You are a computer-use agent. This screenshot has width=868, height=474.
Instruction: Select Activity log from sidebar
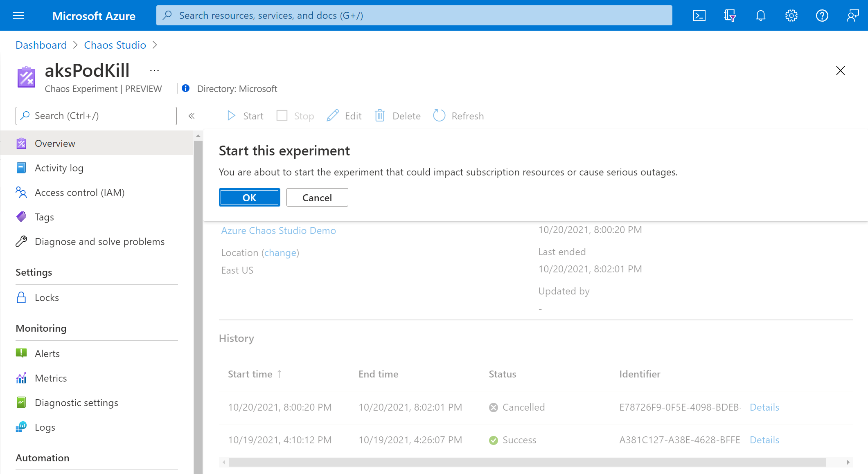click(59, 168)
